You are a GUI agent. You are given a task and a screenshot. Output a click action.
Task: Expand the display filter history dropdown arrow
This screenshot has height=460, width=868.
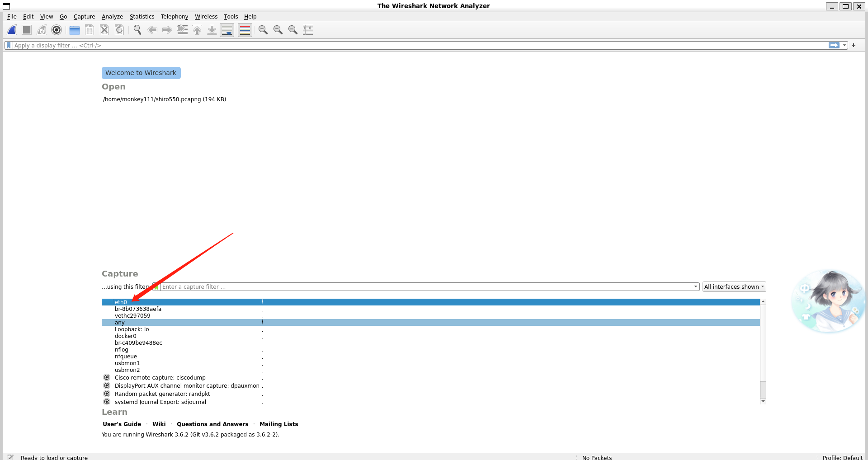coord(844,45)
